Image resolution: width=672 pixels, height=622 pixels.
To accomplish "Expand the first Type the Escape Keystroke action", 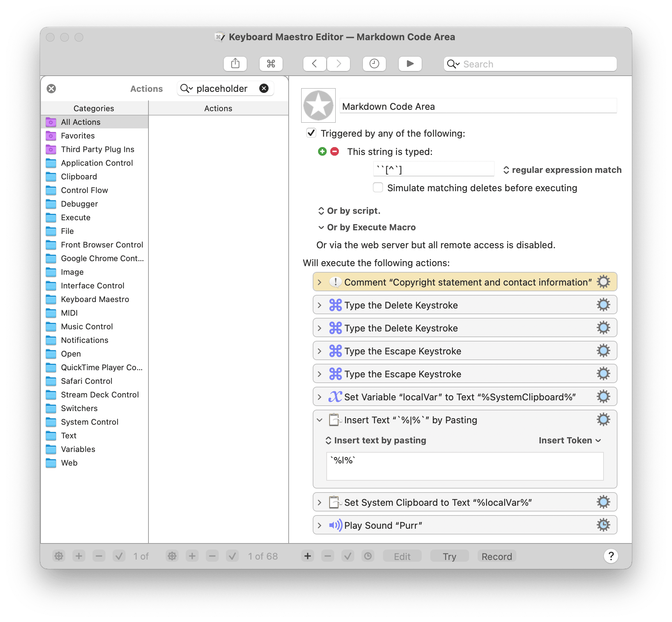I will coord(320,351).
